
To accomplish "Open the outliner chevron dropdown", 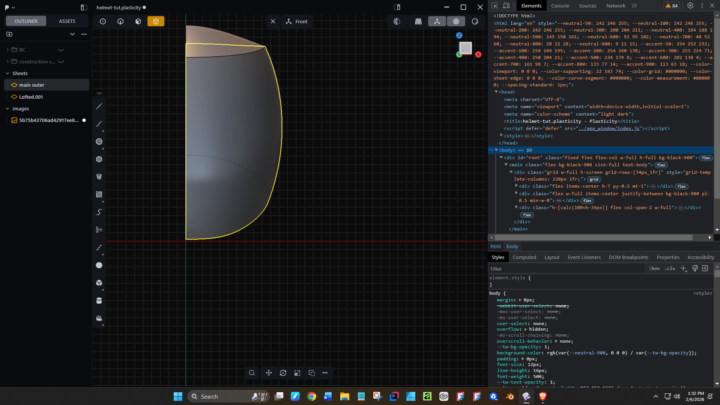I will click(72, 34).
